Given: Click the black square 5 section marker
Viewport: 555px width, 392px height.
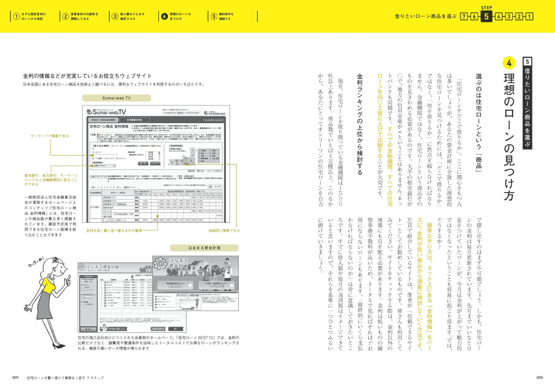Looking at the screenshot, I should [527, 62].
